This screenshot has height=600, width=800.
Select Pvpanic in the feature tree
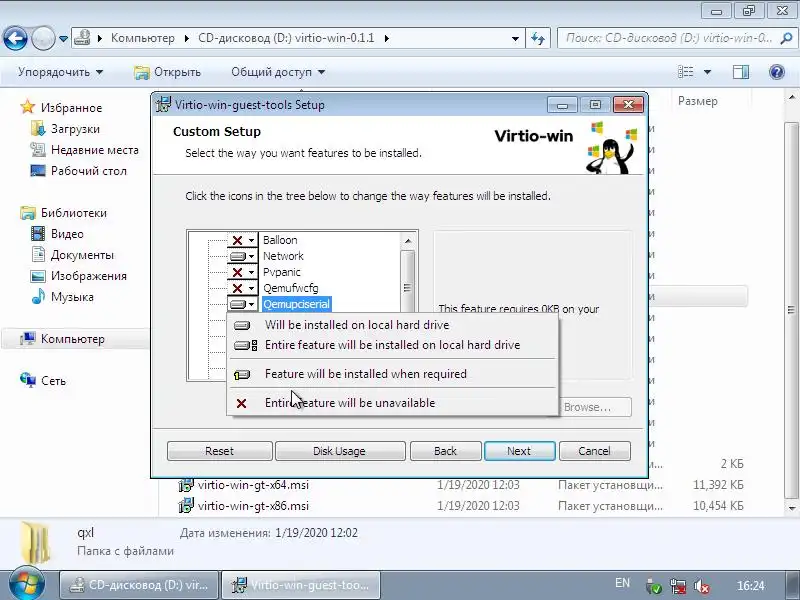(x=282, y=272)
